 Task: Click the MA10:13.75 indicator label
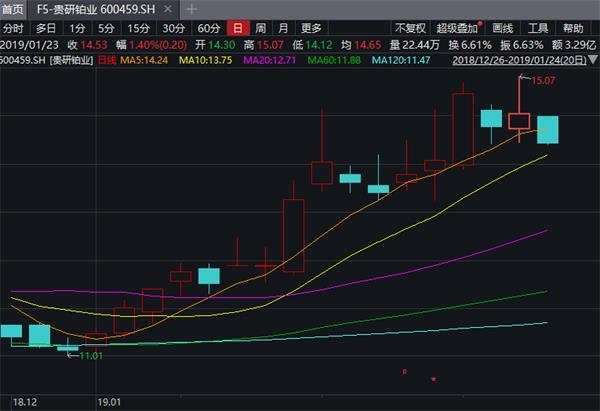coord(205,60)
